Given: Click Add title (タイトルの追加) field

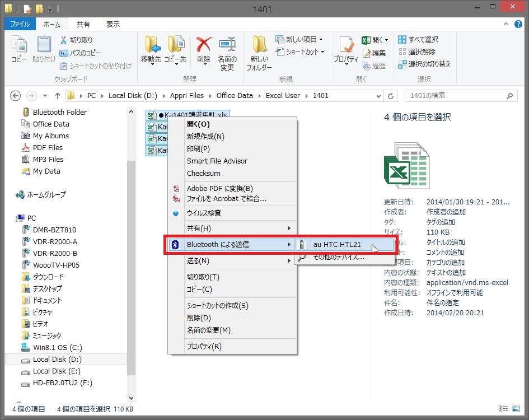Looking at the screenshot, I should pyautogui.click(x=446, y=242).
